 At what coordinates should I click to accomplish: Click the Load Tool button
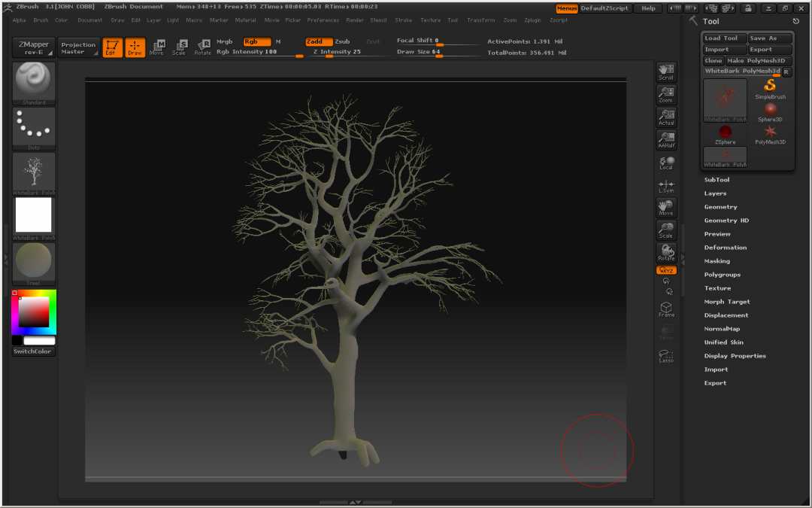pyautogui.click(x=723, y=37)
